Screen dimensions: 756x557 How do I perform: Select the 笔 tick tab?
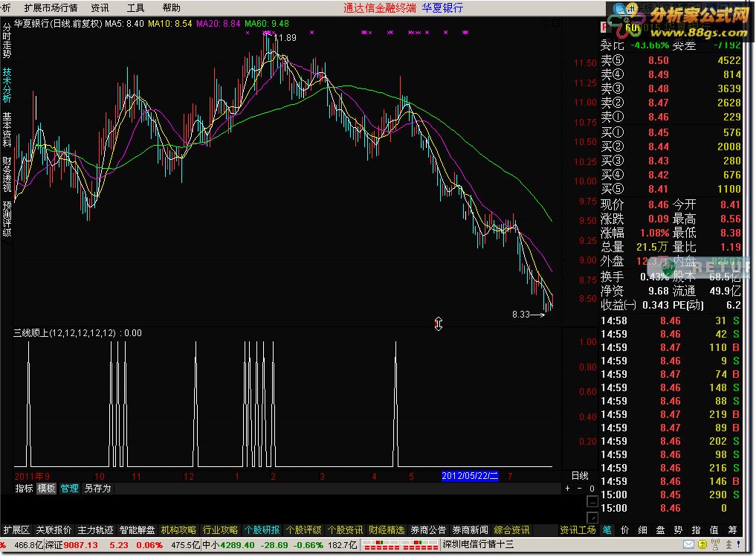click(607, 530)
